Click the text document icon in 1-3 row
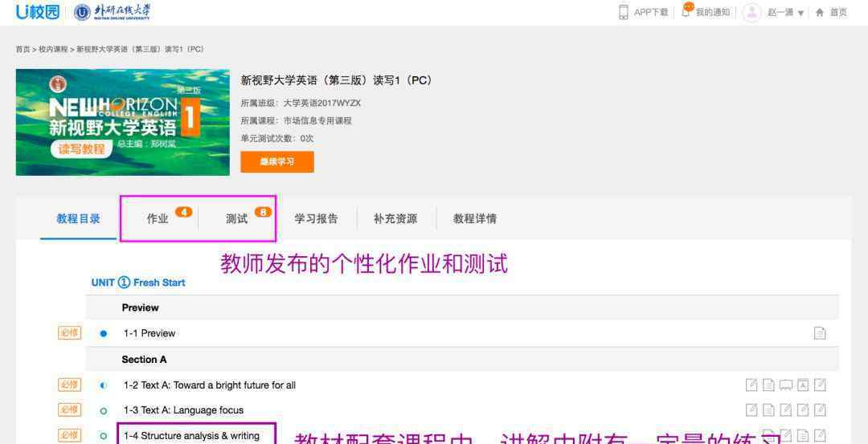This screenshot has height=444, width=868. pyautogui.click(x=769, y=409)
